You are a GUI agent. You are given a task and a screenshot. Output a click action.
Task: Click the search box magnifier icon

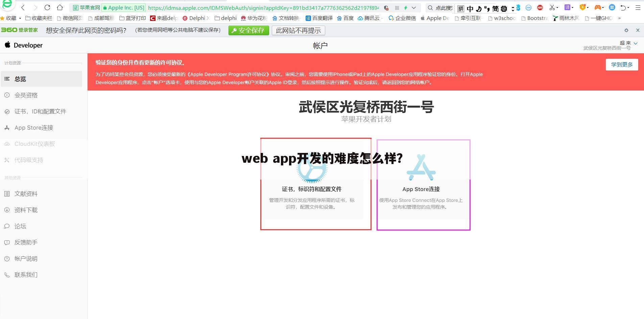430,8
